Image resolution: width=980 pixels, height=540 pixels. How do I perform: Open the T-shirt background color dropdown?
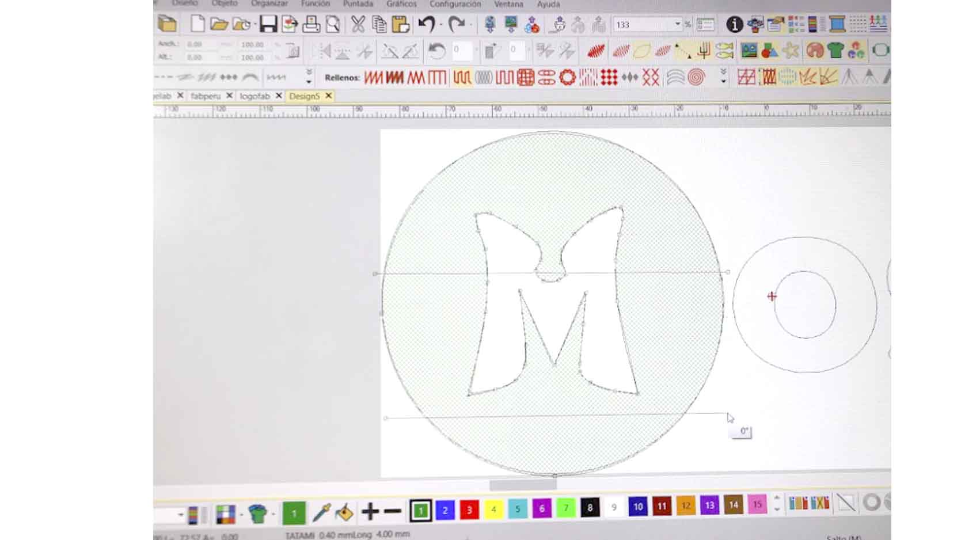tap(274, 514)
